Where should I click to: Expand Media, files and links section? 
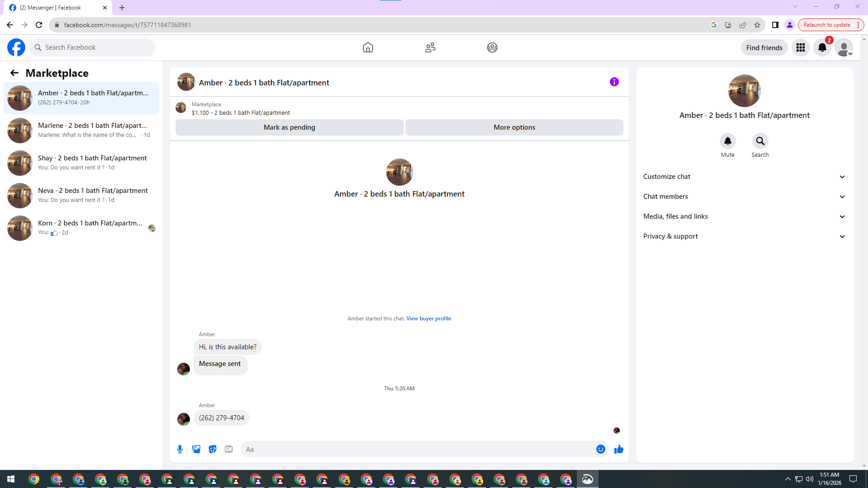click(744, 216)
